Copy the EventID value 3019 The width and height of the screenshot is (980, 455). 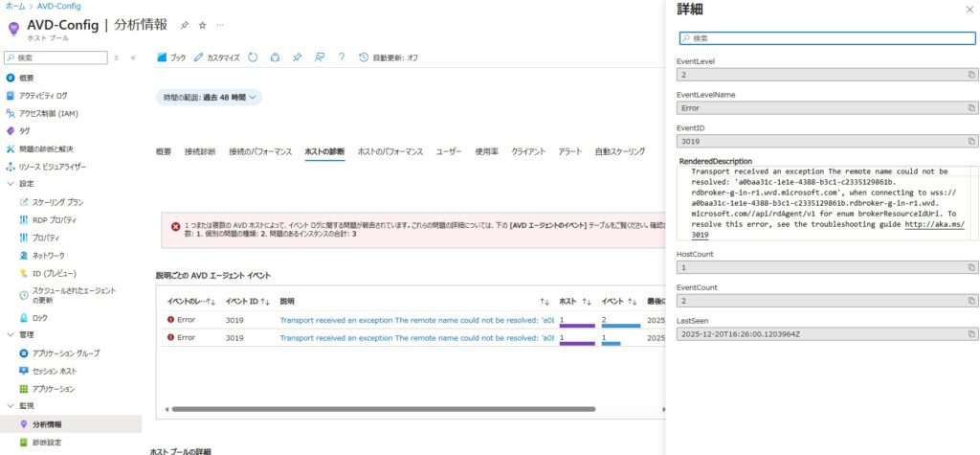(x=970, y=141)
